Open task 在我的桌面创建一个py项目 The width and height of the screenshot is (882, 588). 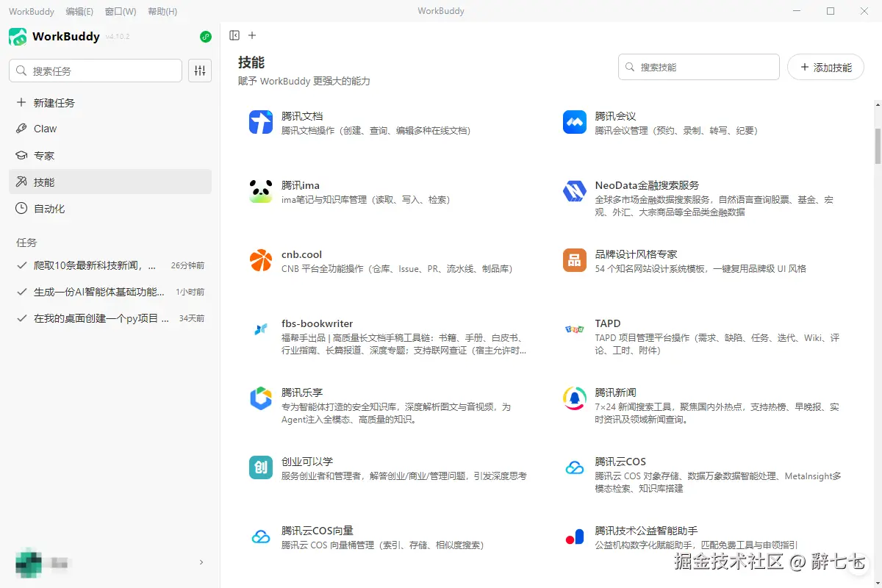(110, 318)
